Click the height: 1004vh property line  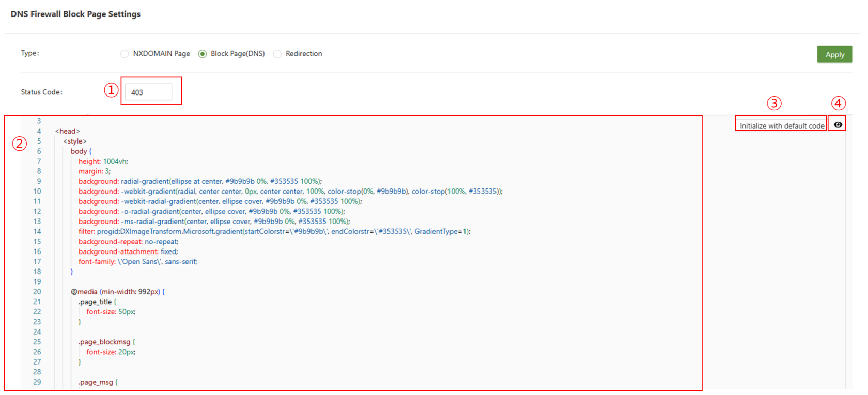[103, 161]
